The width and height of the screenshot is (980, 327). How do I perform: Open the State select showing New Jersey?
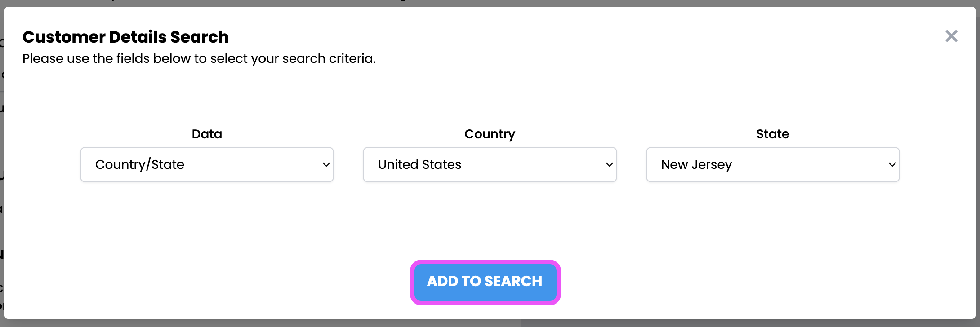point(772,165)
